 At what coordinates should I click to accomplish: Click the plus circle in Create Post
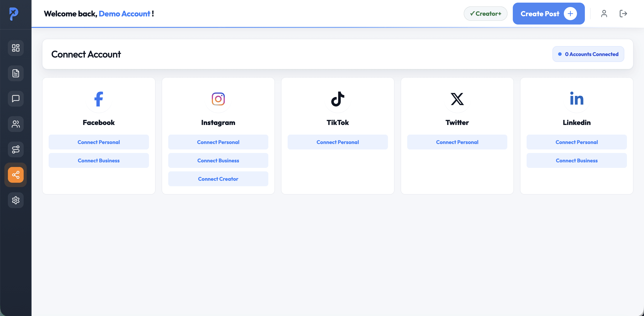pyautogui.click(x=570, y=14)
